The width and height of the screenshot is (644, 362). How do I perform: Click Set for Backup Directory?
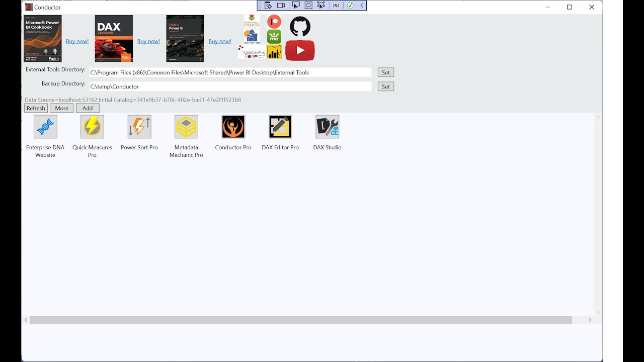[x=386, y=86]
